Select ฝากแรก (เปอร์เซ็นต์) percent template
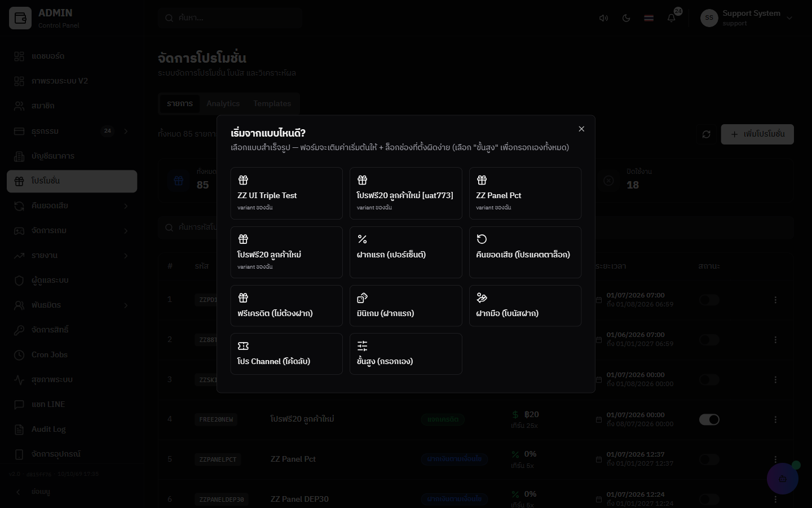The width and height of the screenshot is (812, 508). click(x=406, y=252)
